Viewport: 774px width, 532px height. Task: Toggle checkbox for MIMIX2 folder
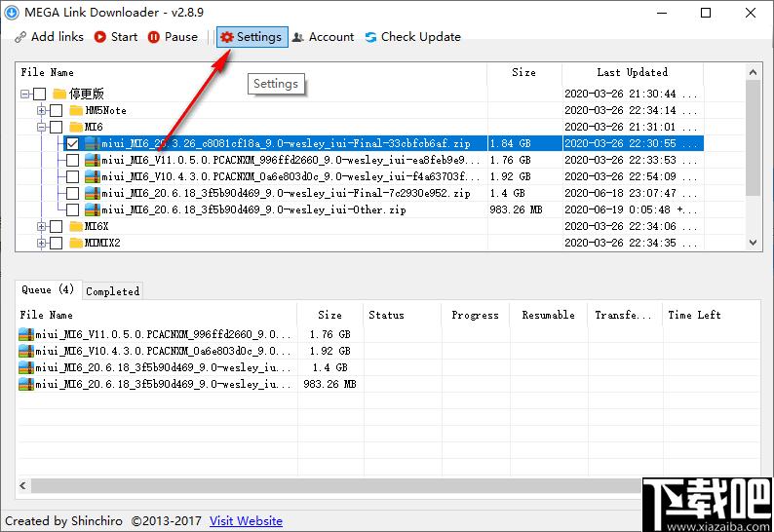[x=57, y=243]
